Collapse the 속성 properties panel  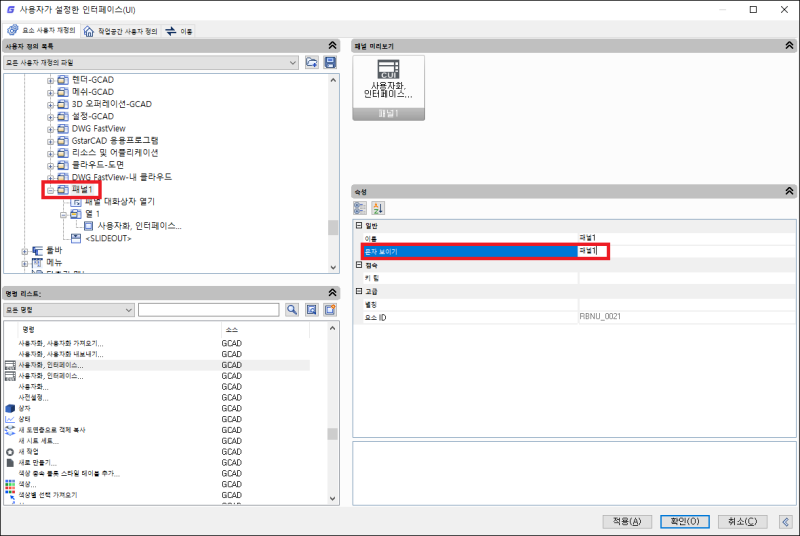[x=789, y=191]
